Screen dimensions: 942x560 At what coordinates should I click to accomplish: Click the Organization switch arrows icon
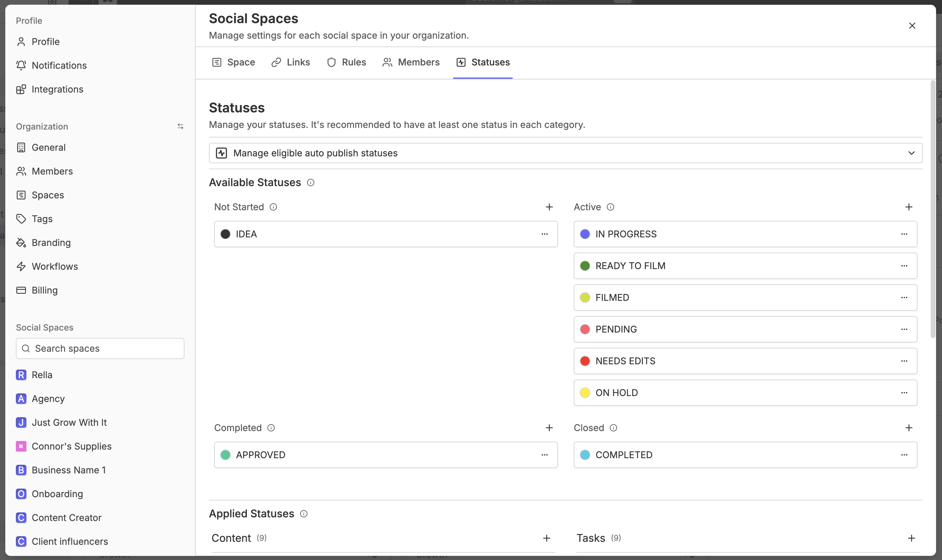180,126
